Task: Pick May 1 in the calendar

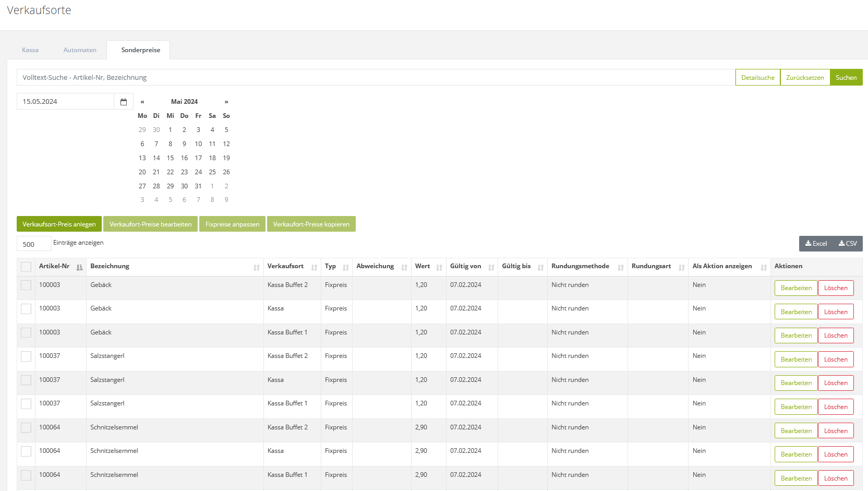Action: [x=170, y=129]
